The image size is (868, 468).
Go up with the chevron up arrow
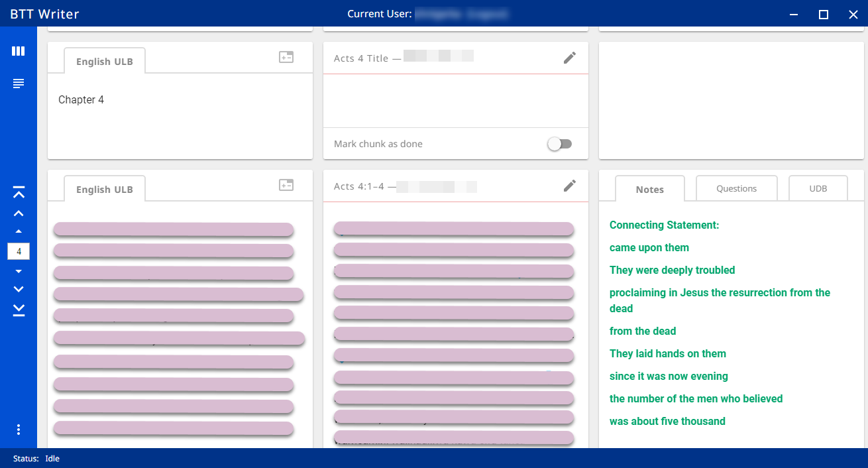[x=19, y=213]
